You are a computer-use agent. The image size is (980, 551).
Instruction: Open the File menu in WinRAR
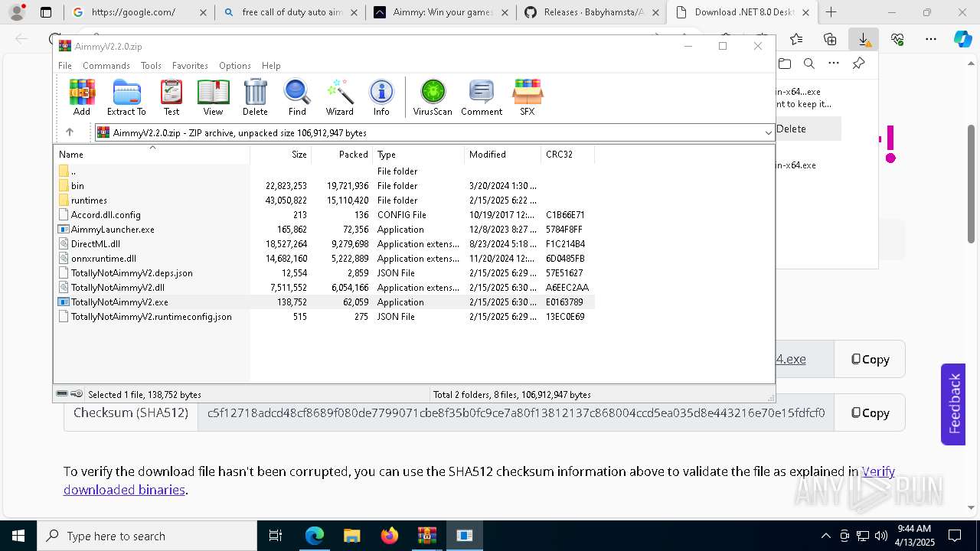(x=65, y=66)
